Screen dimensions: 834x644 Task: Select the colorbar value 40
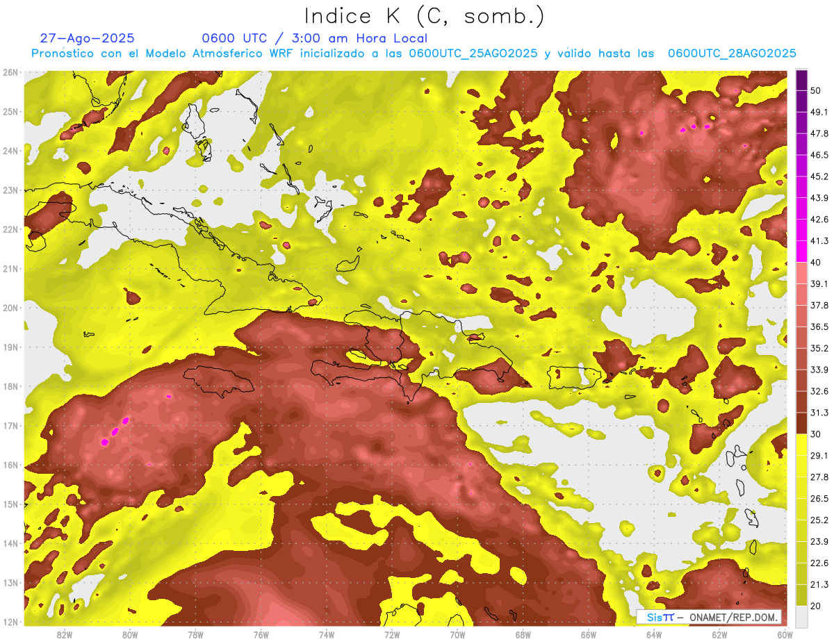816,262
